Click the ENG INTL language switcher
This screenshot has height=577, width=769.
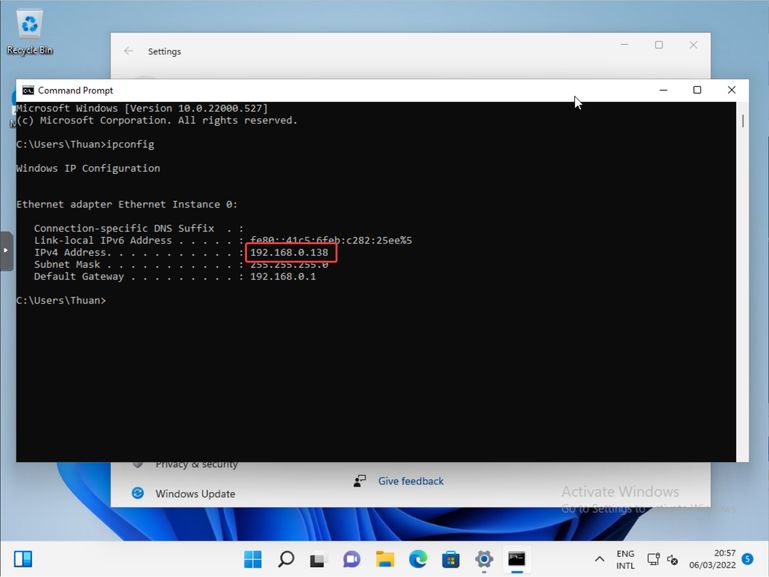coord(625,559)
